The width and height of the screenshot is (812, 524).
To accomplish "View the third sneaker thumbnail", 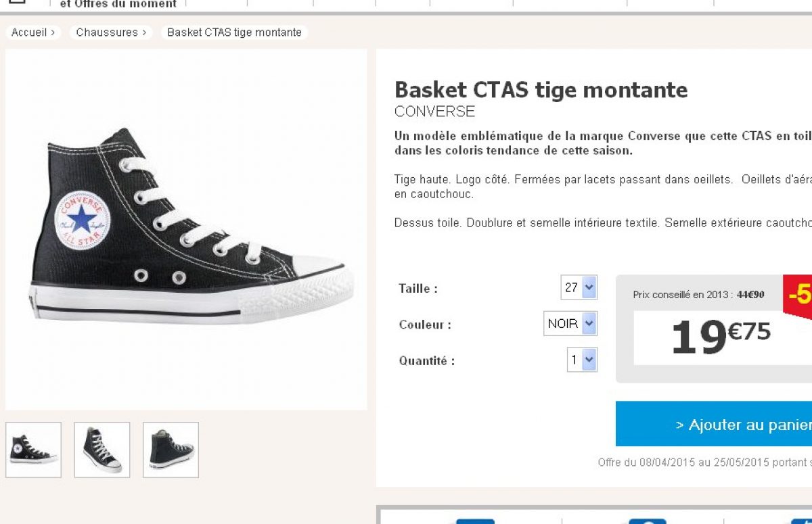I will (x=171, y=450).
